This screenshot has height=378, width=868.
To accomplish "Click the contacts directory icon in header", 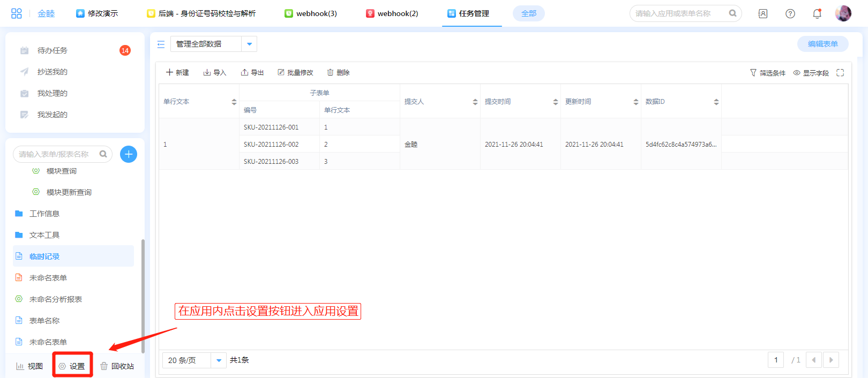I will click(763, 14).
